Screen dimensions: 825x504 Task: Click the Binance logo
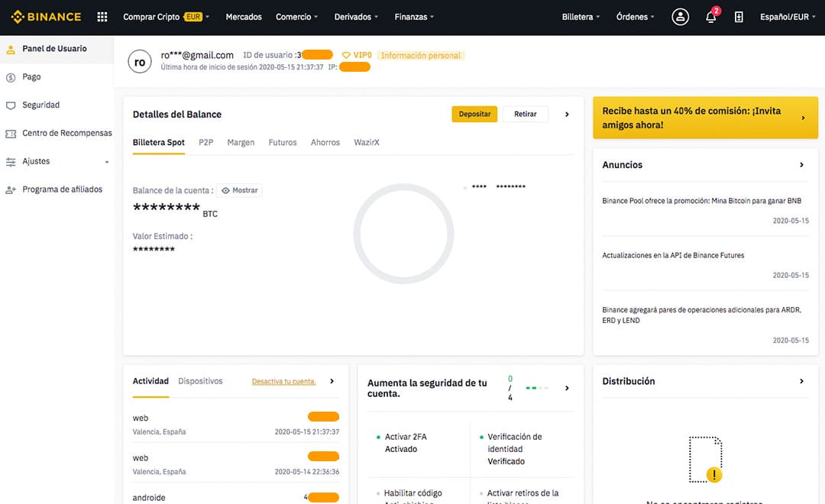pyautogui.click(x=46, y=17)
